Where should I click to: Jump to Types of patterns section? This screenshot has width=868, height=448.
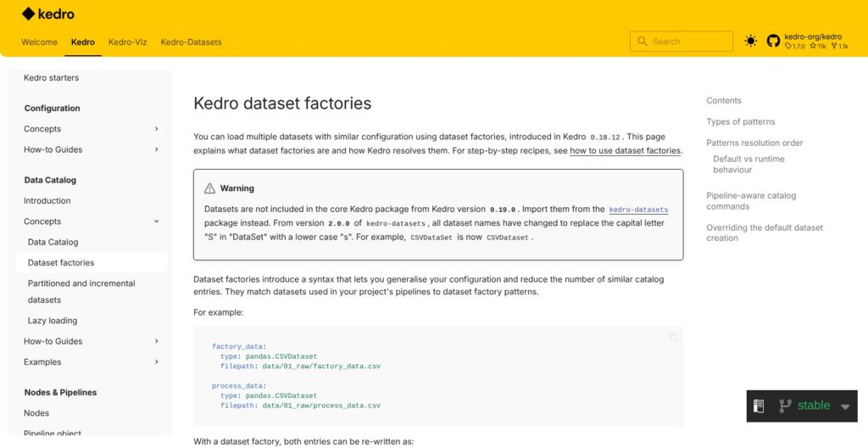coord(741,122)
